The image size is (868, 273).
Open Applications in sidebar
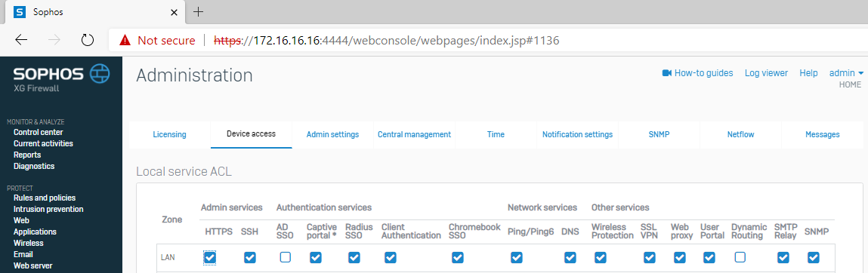pos(35,232)
